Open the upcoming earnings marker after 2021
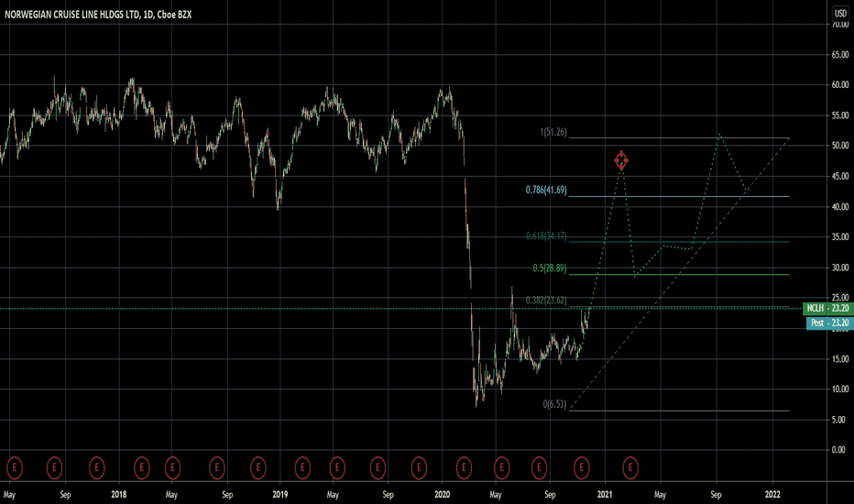This screenshot has width=854, height=504. [x=630, y=467]
